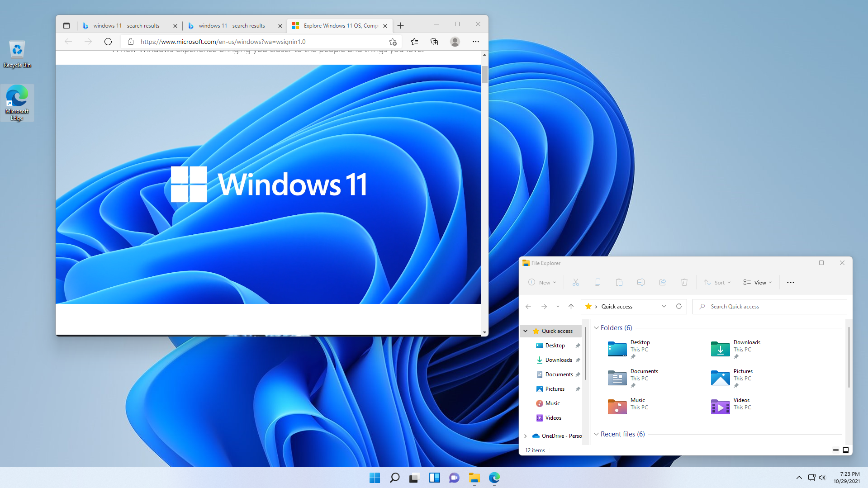This screenshot has width=868, height=488.
Task: Click the Search Quick access input field
Action: click(x=769, y=306)
